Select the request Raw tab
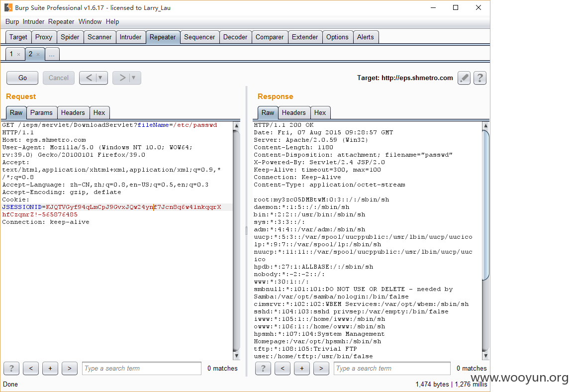The width and height of the screenshot is (573, 392). click(16, 112)
